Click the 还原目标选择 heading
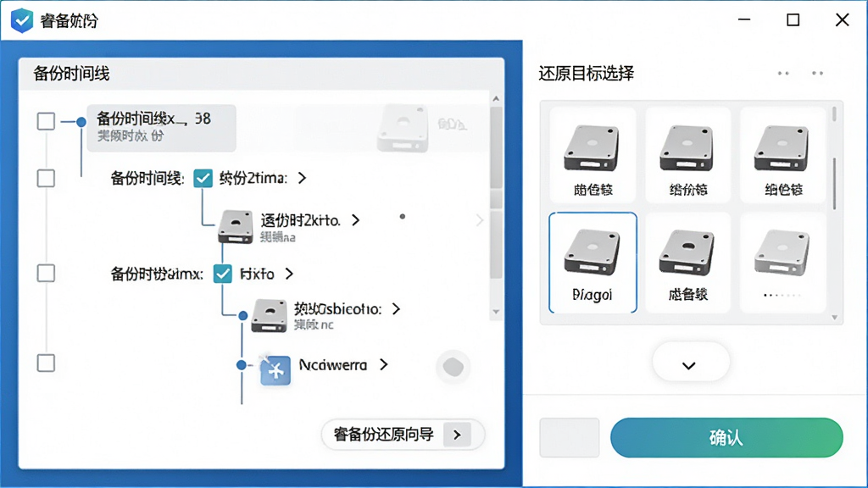The image size is (868, 488). tap(587, 73)
